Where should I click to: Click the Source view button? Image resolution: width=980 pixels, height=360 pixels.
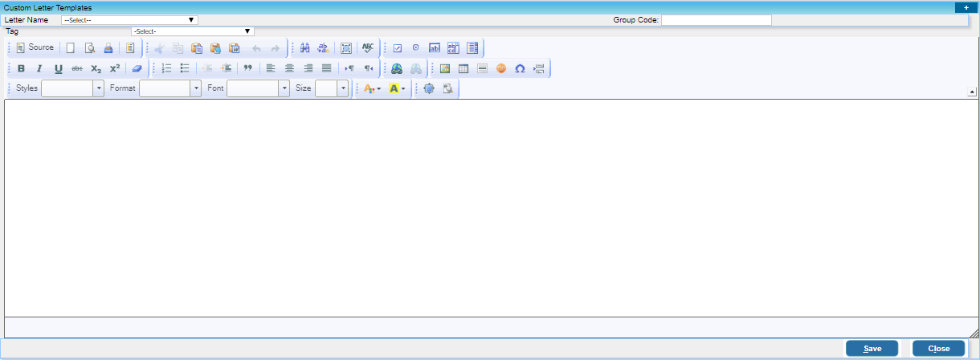35,48
